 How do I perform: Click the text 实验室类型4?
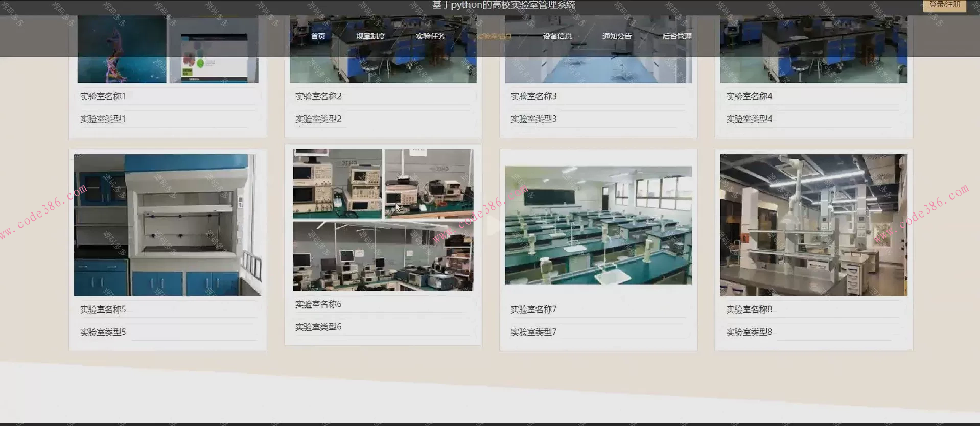coord(749,119)
